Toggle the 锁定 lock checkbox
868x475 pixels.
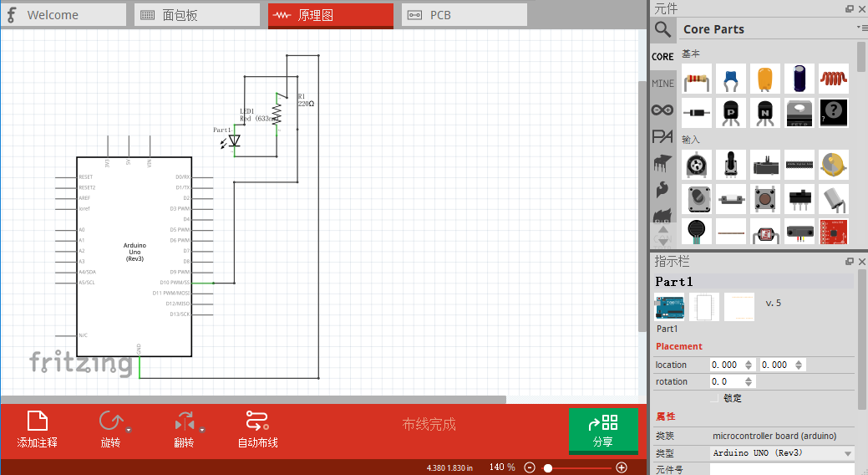pos(714,398)
